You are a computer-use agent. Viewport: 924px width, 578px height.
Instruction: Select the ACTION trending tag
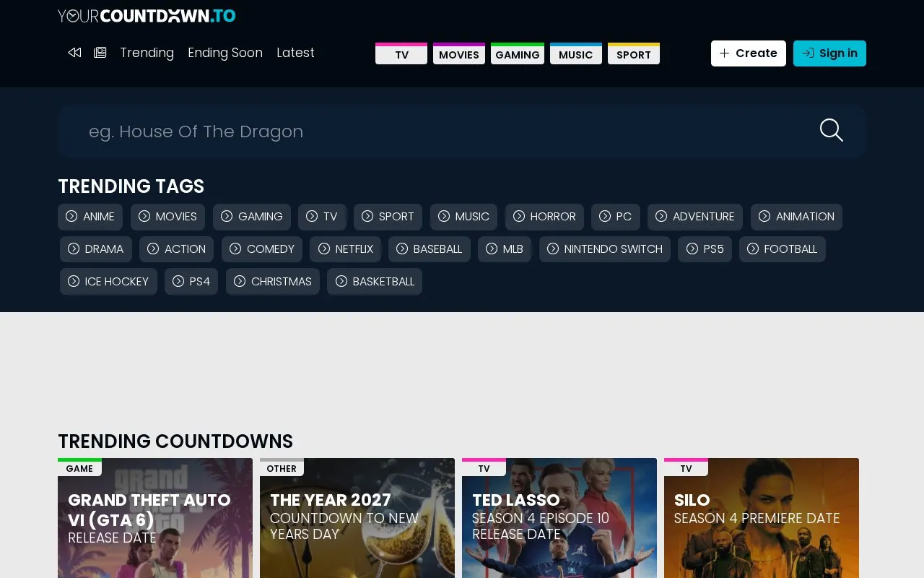coord(176,249)
